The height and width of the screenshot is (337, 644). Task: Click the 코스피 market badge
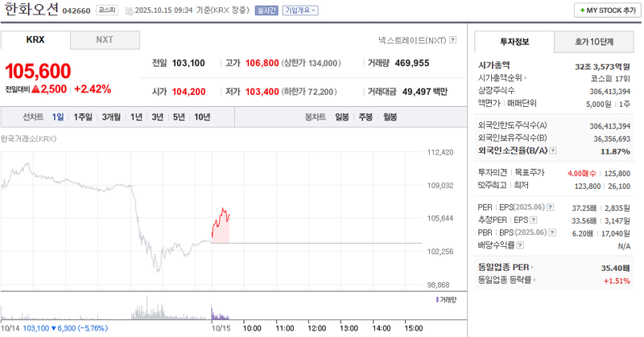tap(105, 10)
